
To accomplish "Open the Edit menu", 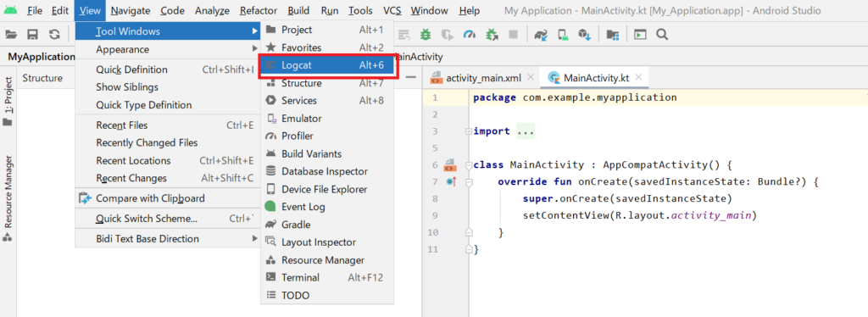I will 60,10.
